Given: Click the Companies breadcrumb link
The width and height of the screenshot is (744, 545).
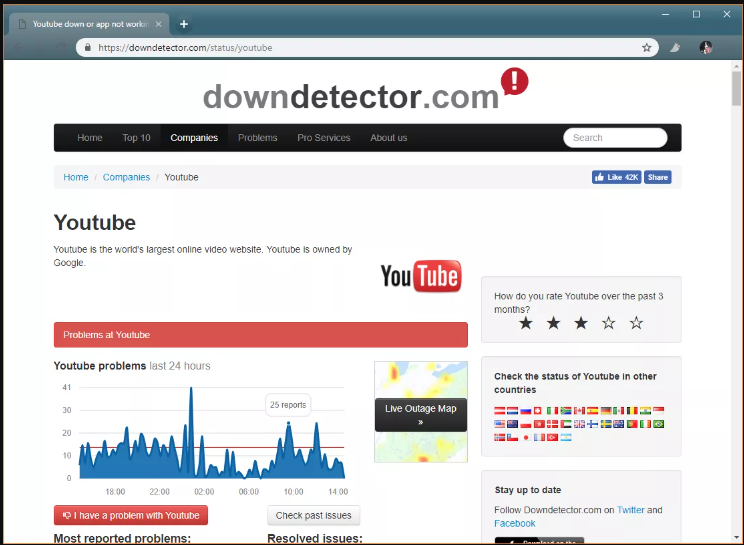Looking at the screenshot, I should pyautogui.click(x=126, y=177).
